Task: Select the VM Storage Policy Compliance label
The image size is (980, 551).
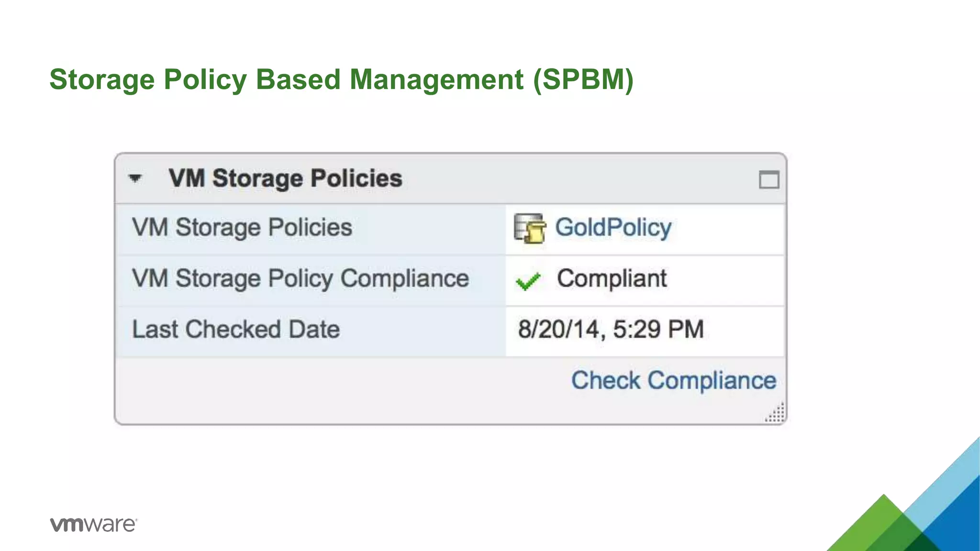Action: 301,279
